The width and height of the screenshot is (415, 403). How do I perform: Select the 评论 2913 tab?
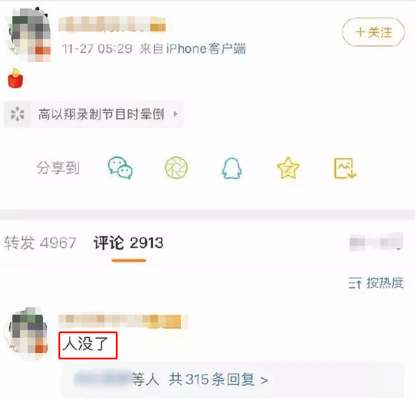tap(128, 243)
